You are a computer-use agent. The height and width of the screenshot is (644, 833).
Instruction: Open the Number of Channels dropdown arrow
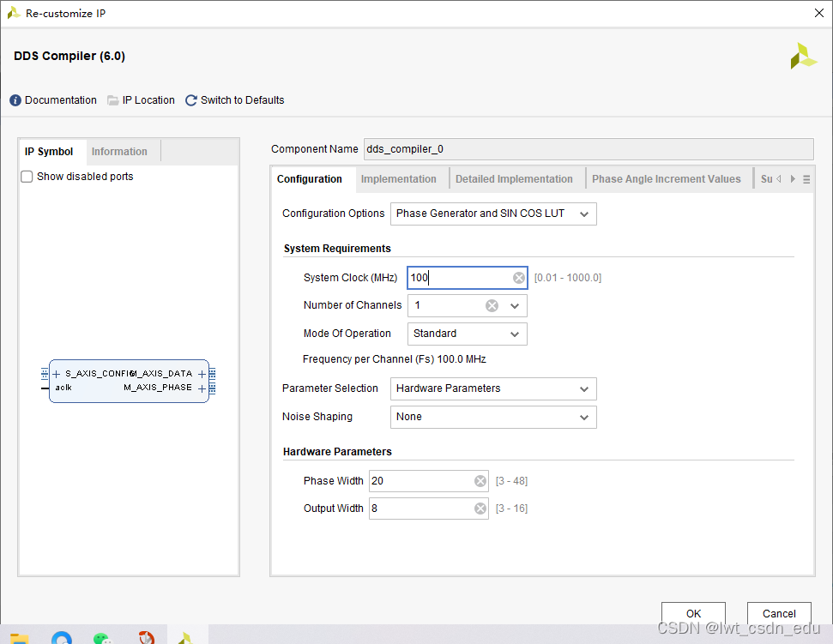pyautogui.click(x=514, y=306)
